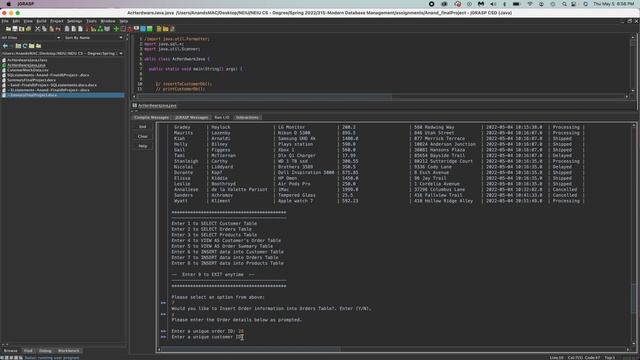Open the jGRASP application menu
The image size is (640, 360).
(x=26, y=4)
